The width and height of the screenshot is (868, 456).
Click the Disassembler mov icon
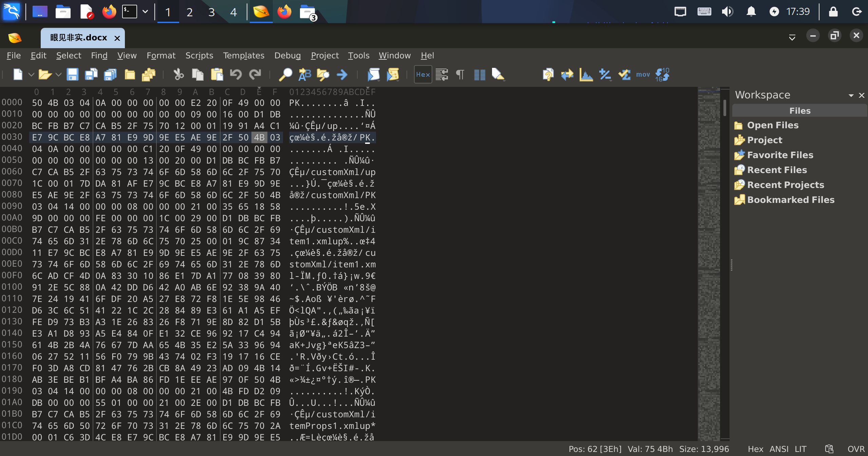point(643,74)
